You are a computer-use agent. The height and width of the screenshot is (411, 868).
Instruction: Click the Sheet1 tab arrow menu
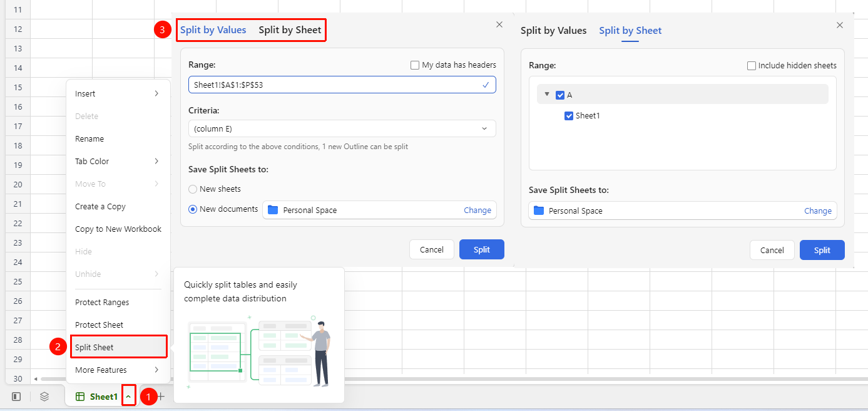[128, 397]
